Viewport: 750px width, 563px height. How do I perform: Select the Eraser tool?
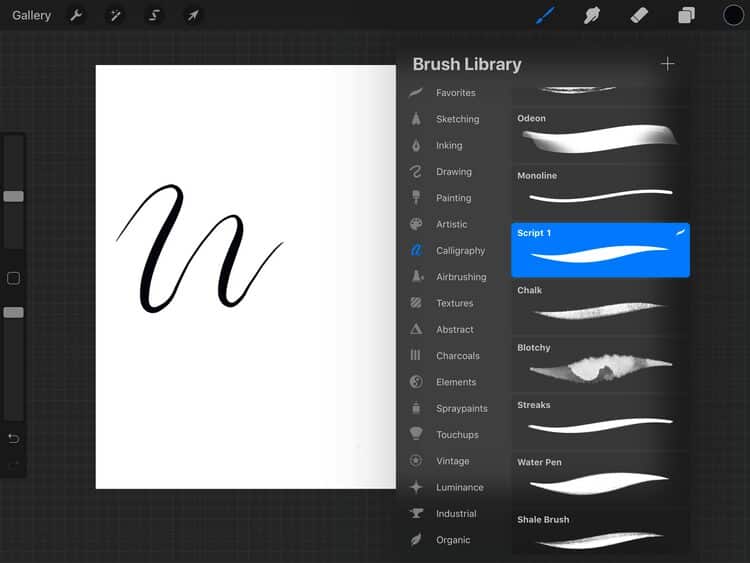click(639, 15)
